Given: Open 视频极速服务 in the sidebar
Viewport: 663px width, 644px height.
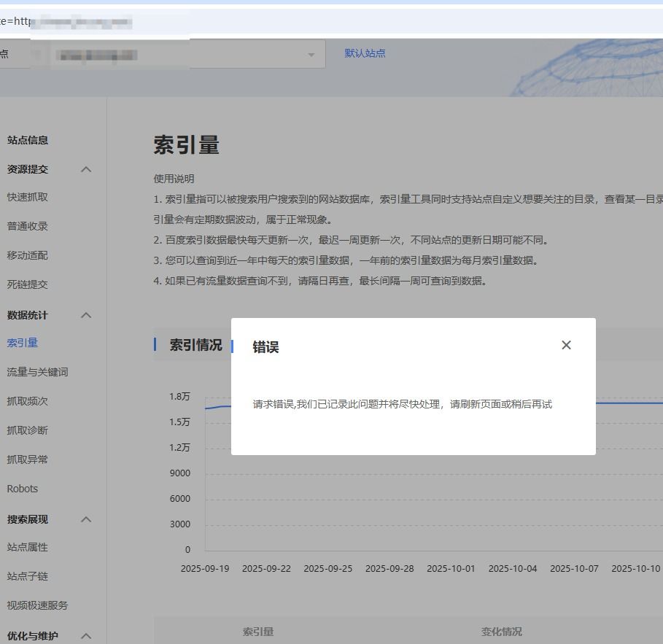Looking at the screenshot, I should (x=37, y=605).
